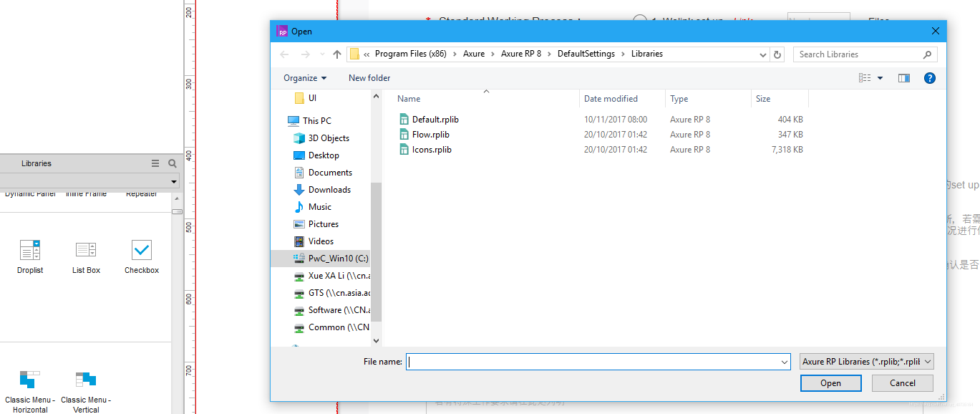Refresh the Libraries folder view
980x414 pixels.
coord(778,54)
